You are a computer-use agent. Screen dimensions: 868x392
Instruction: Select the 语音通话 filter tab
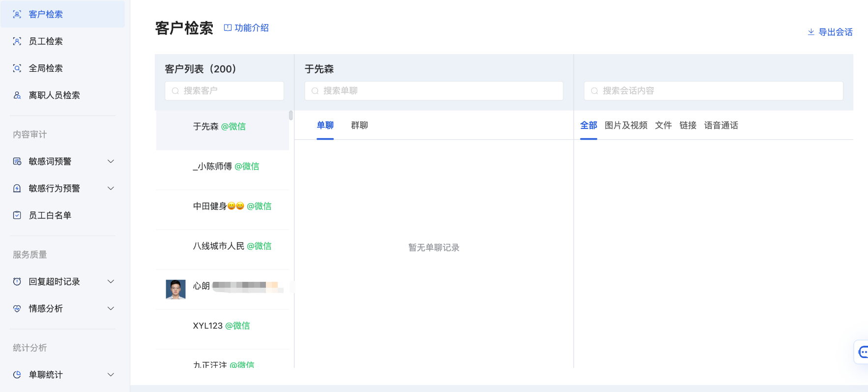[x=721, y=125]
